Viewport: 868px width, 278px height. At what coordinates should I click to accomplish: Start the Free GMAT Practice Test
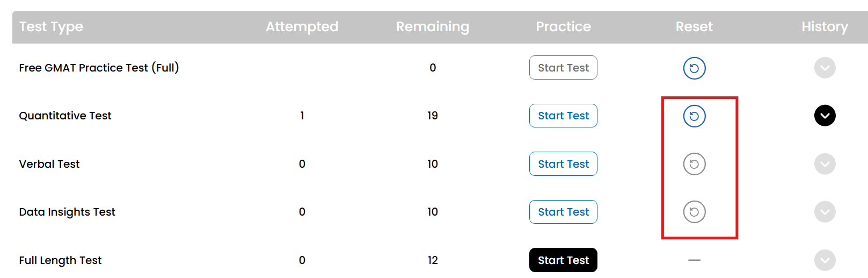click(x=563, y=68)
